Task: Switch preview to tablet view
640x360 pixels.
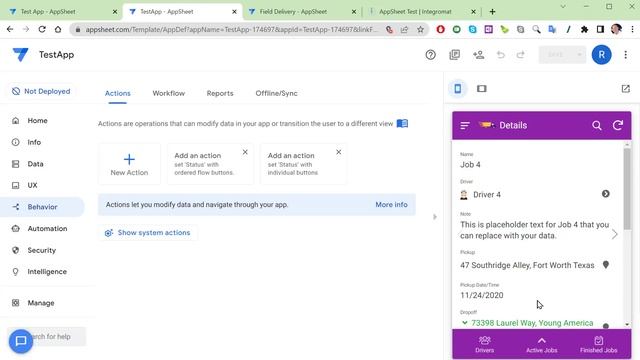Action: click(x=482, y=89)
